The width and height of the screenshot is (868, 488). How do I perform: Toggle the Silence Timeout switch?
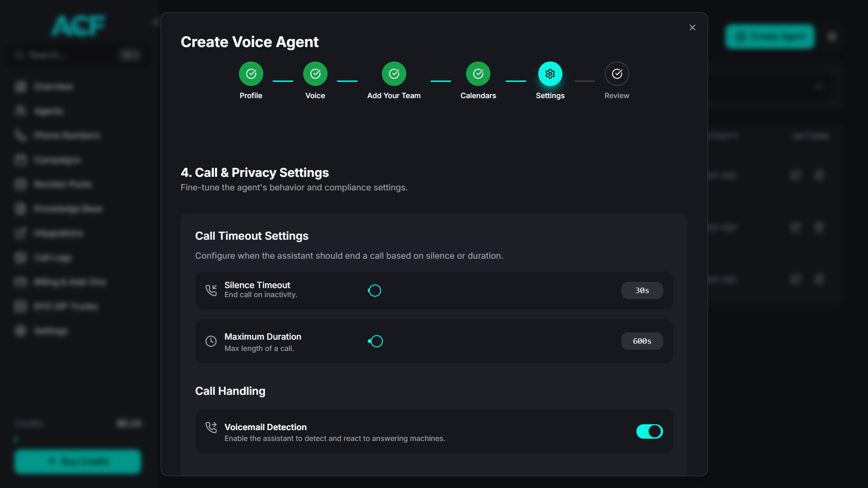(x=375, y=290)
